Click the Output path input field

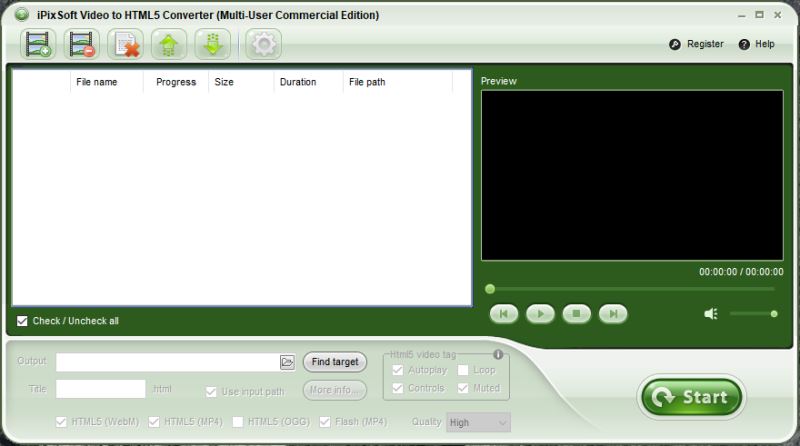pos(168,362)
